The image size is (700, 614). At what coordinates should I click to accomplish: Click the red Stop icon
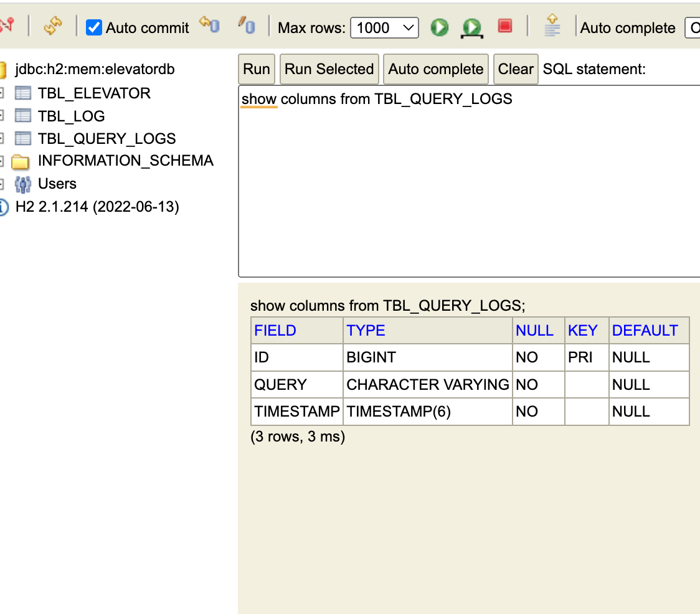coord(505,26)
